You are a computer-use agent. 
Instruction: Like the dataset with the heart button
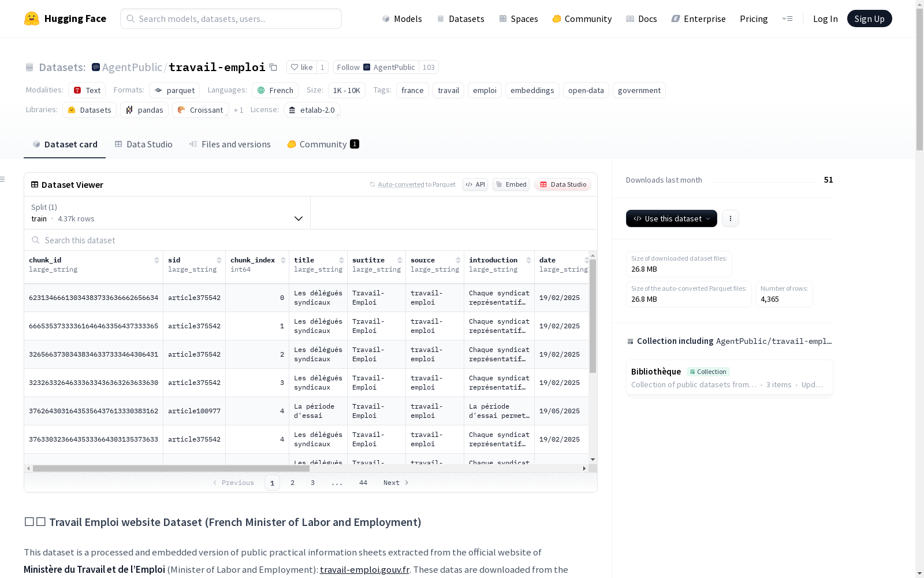click(x=301, y=67)
